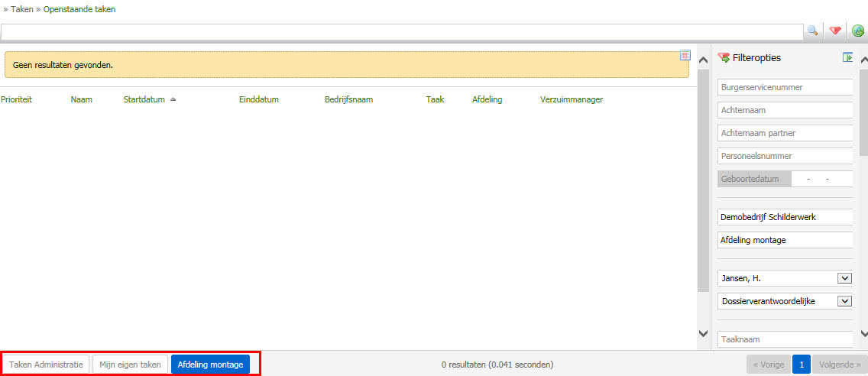Expand the Dossierverantwoordelijke dropdown

[844, 301]
